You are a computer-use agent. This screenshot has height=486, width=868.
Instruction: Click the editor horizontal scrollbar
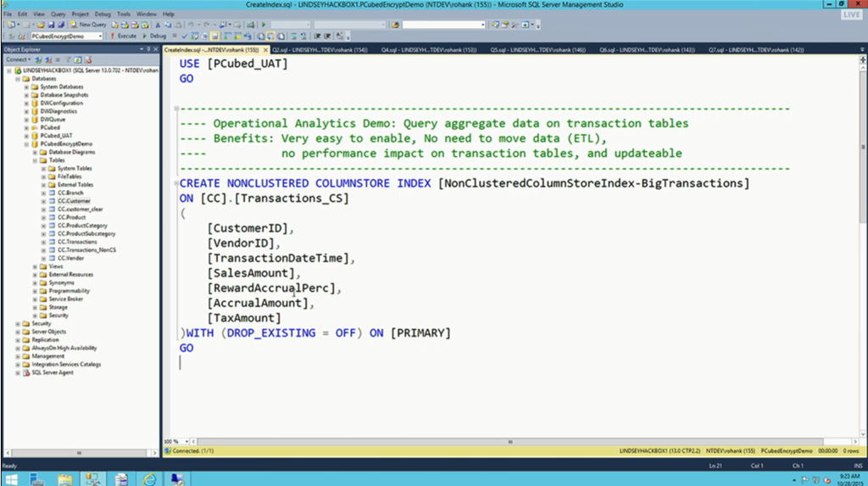(x=509, y=442)
